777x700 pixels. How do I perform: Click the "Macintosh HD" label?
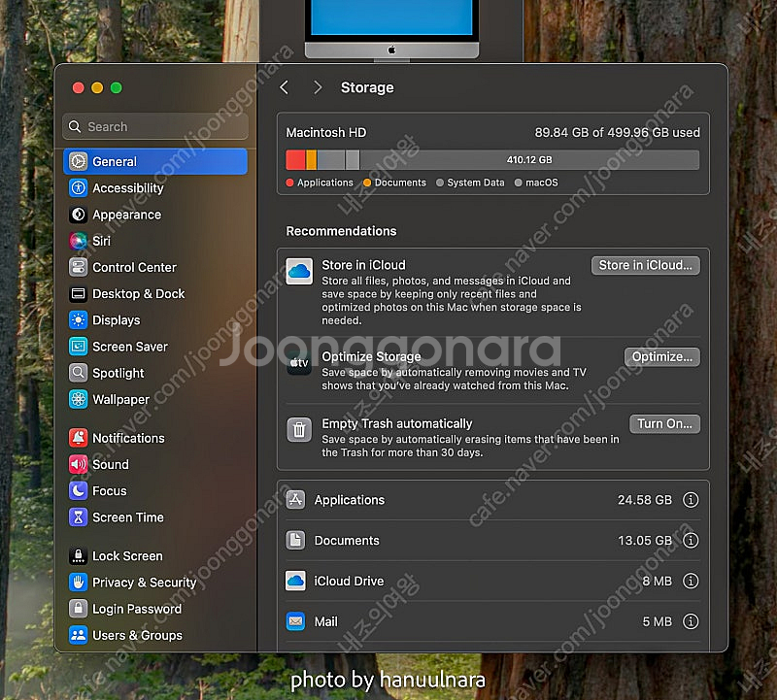(326, 133)
